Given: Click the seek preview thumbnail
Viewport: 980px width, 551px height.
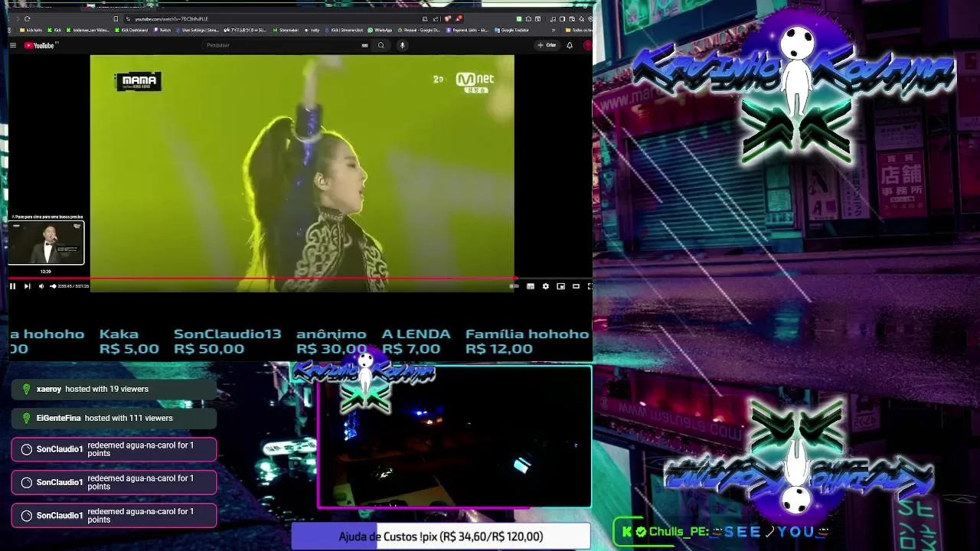Looking at the screenshot, I should click(x=47, y=243).
